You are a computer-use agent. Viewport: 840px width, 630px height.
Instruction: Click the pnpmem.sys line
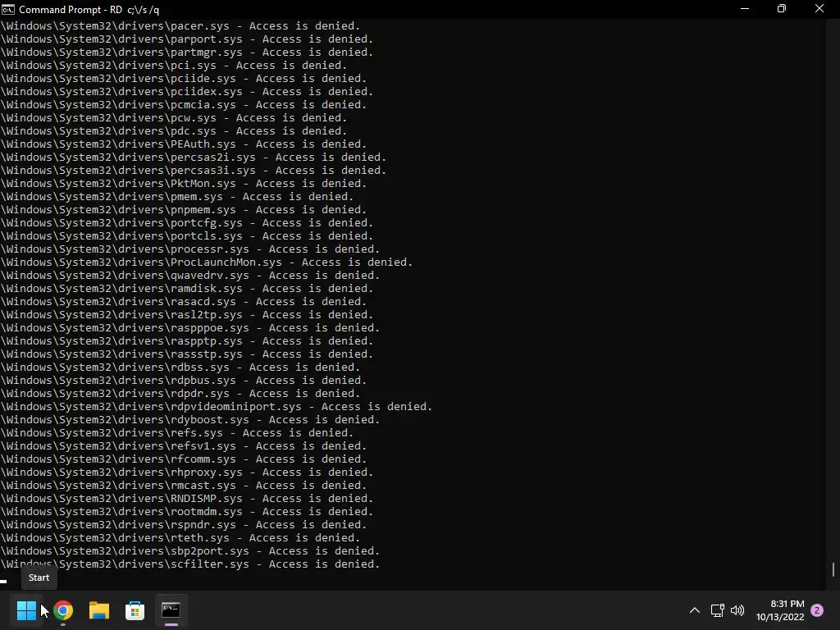(x=183, y=209)
